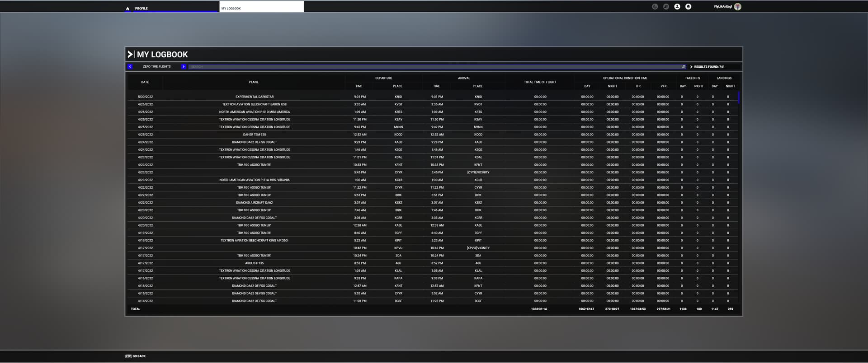Viewport: 868px width, 363px height.
Task: Click into the logbook search field
Action: pyautogui.click(x=434, y=67)
